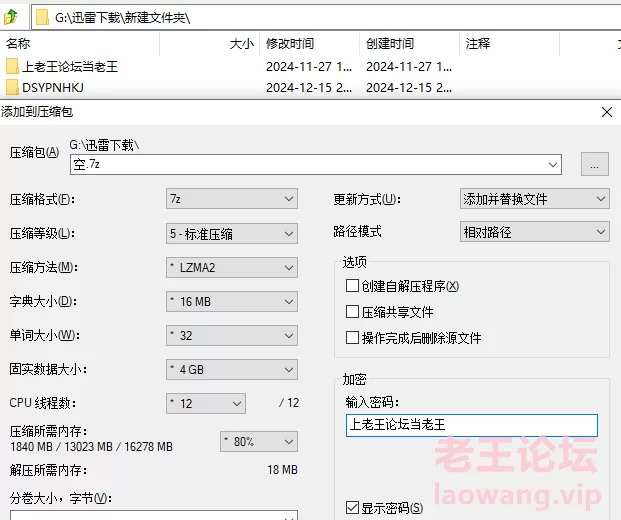Click modified date 2024-11-27 of first folder
This screenshot has height=520, width=621.
click(x=309, y=67)
